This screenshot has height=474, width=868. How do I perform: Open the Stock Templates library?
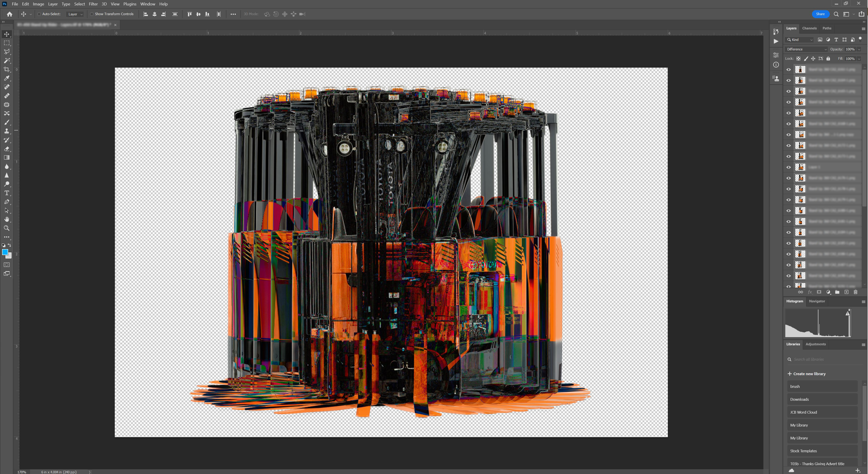pos(822,451)
